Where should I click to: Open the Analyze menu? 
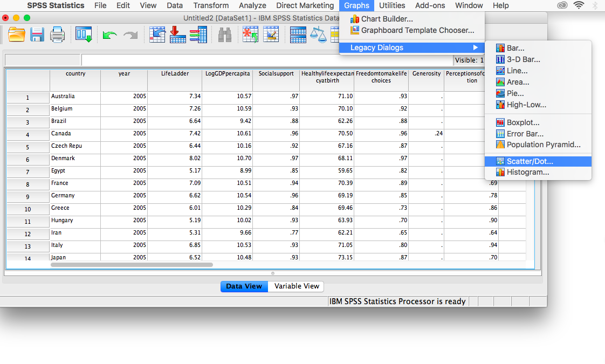click(x=252, y=5)
